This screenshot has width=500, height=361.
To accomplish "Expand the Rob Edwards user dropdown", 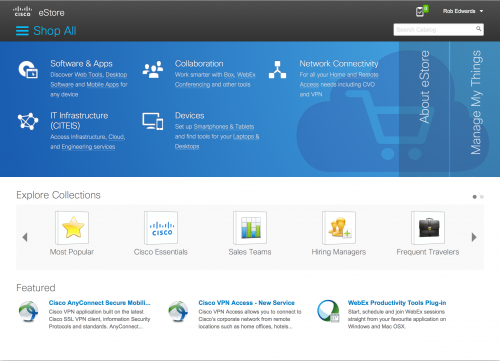I will (x=463, y=11).
